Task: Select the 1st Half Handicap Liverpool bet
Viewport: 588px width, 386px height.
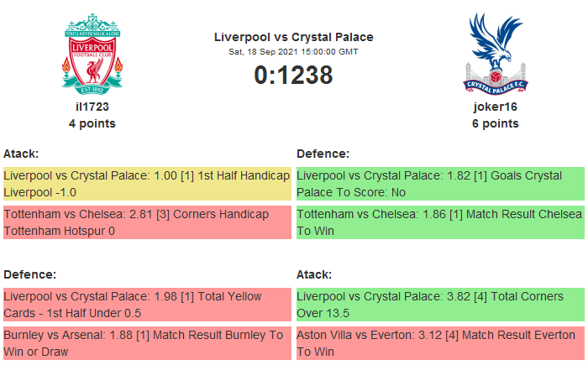Action: click(147, 184)
